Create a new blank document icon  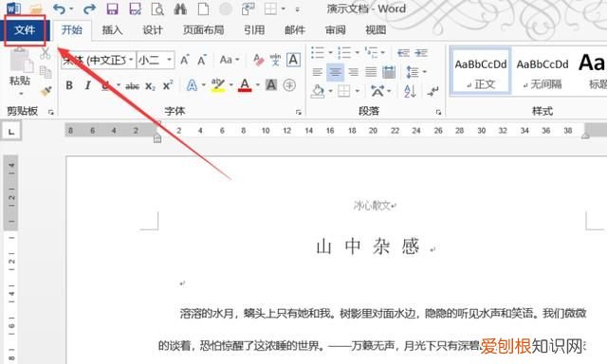coord(203,9)
